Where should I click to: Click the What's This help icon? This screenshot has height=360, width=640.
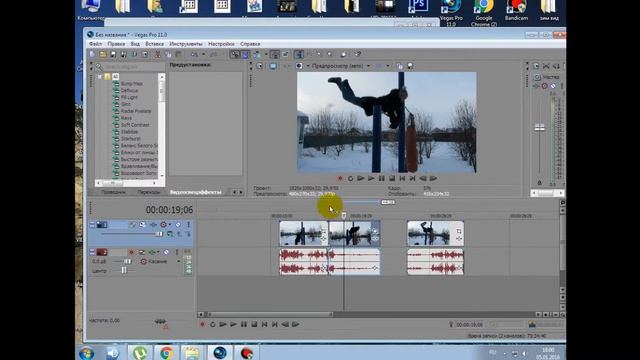tap(358, 54)
